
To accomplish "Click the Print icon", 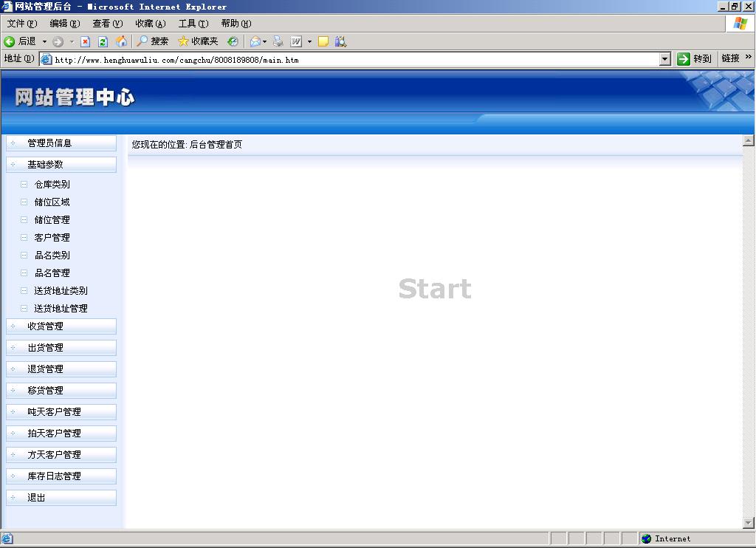I will click(278, 41).
